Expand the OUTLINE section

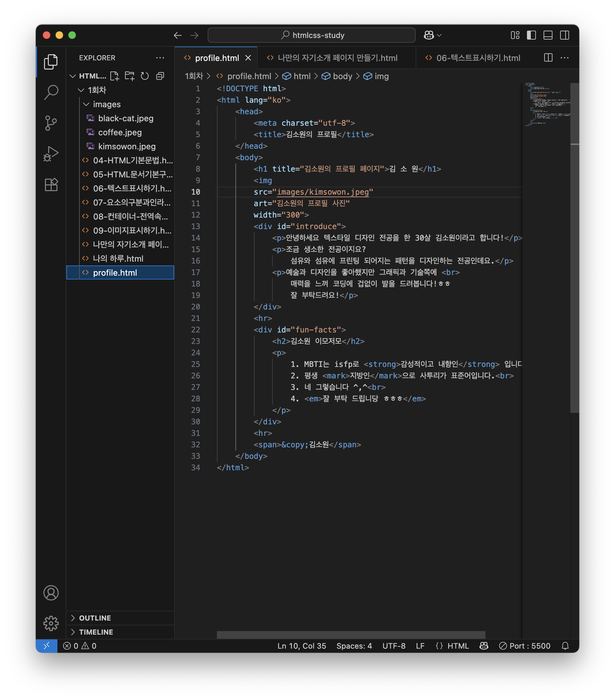[95, 618]
